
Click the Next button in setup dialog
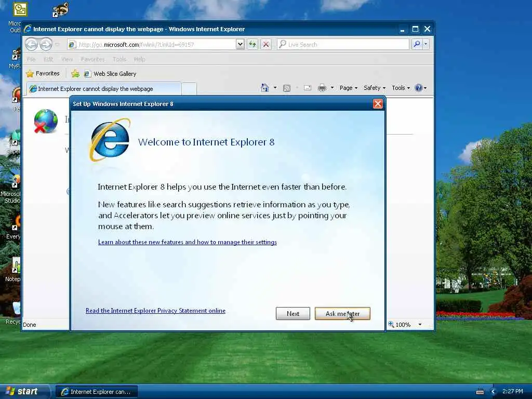click(293, 313)
